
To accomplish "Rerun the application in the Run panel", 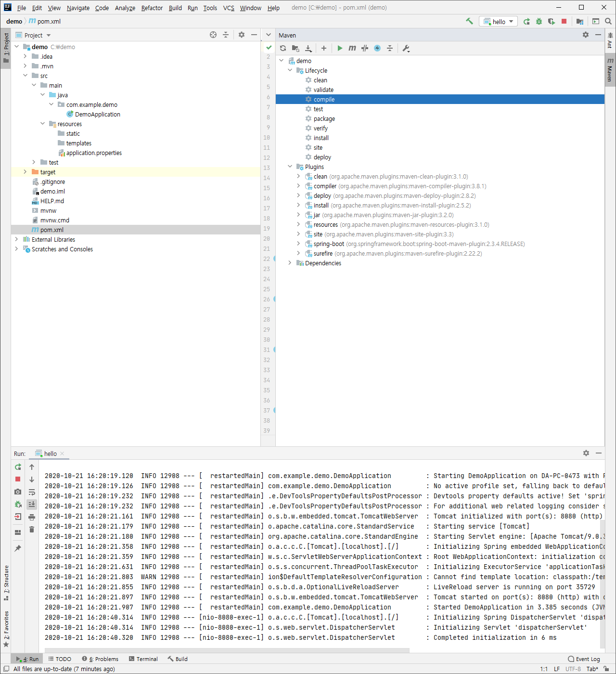I will [18, 467].
